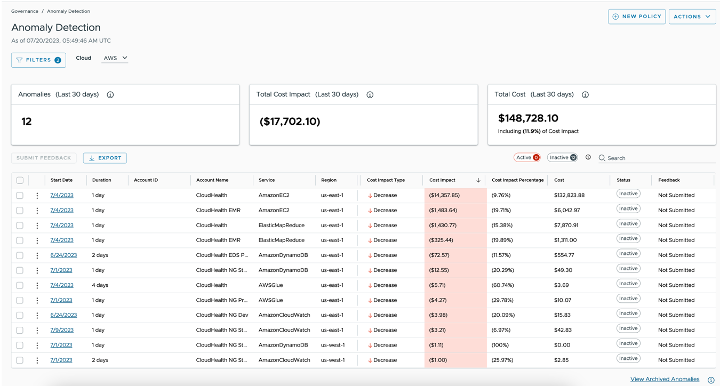Toggle the Inactive status filter chip
The width and height of the screenshot is (720, 386).
[562, 157]
